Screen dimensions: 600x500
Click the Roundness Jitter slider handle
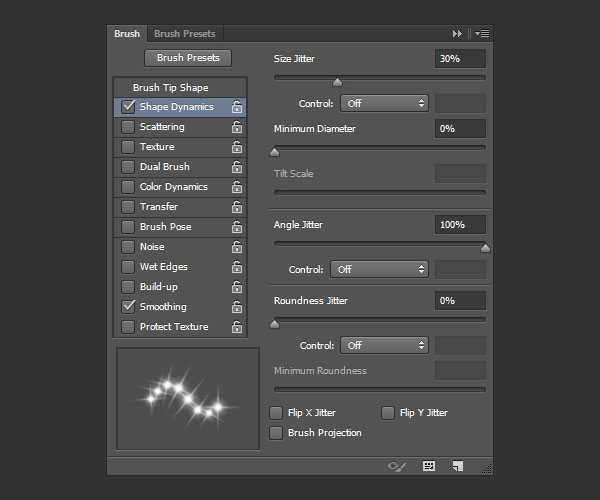coord(274,324)
